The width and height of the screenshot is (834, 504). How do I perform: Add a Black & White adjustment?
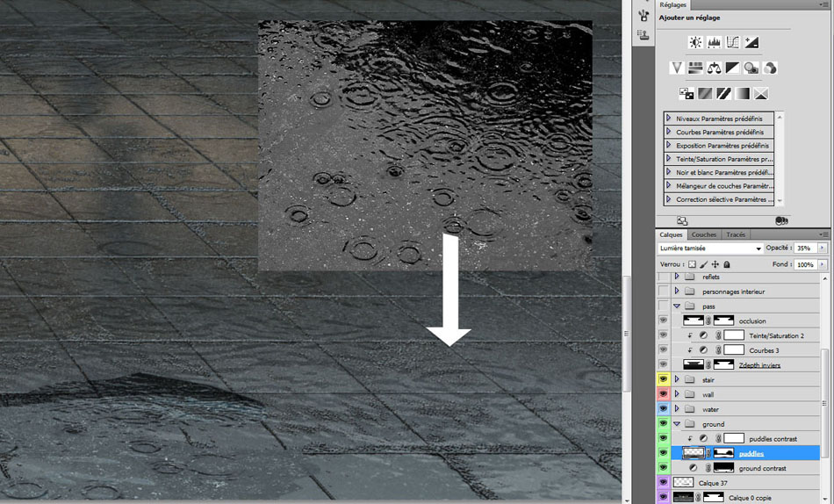pyautogui.click(x=732, y=68)
